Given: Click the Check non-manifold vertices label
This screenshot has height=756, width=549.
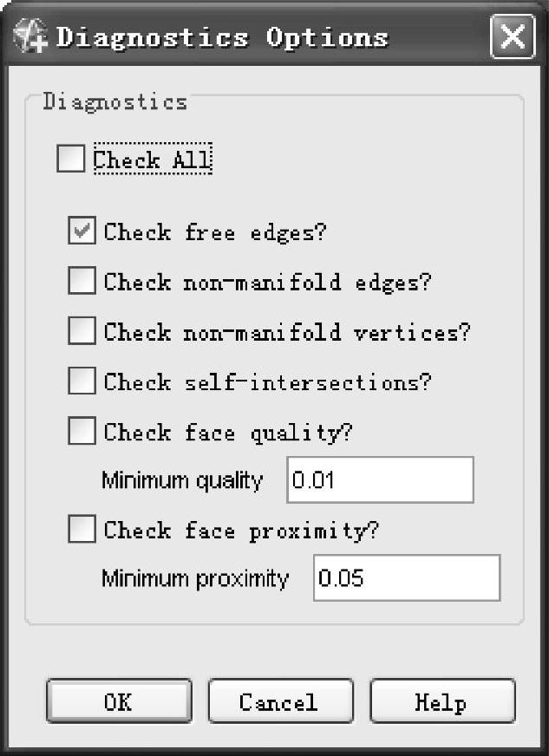Looking at the screenshot, I should pos(287,332).
